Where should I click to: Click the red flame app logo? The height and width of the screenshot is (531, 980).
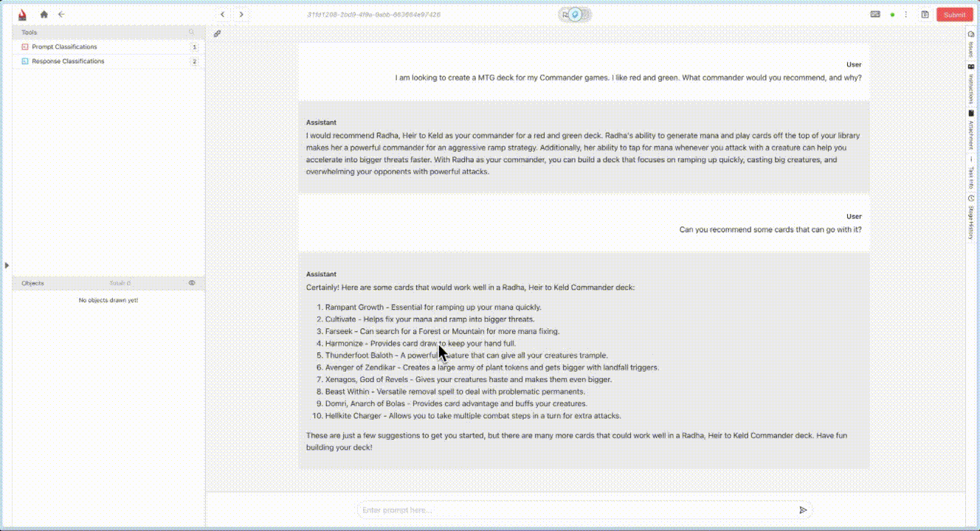(x=22, y=14)
